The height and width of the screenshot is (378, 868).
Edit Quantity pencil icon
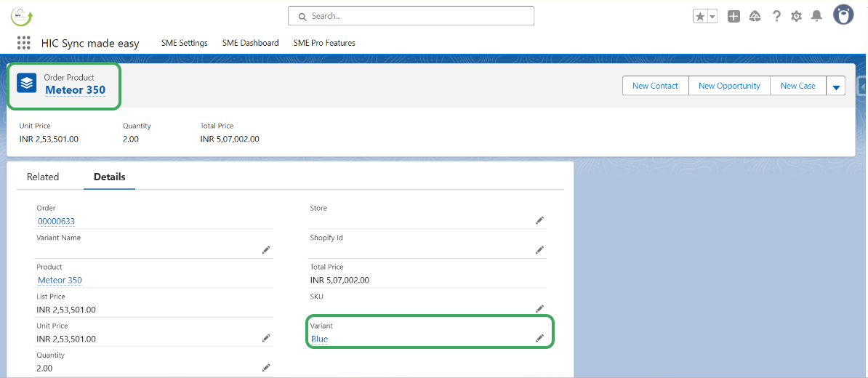266,368
